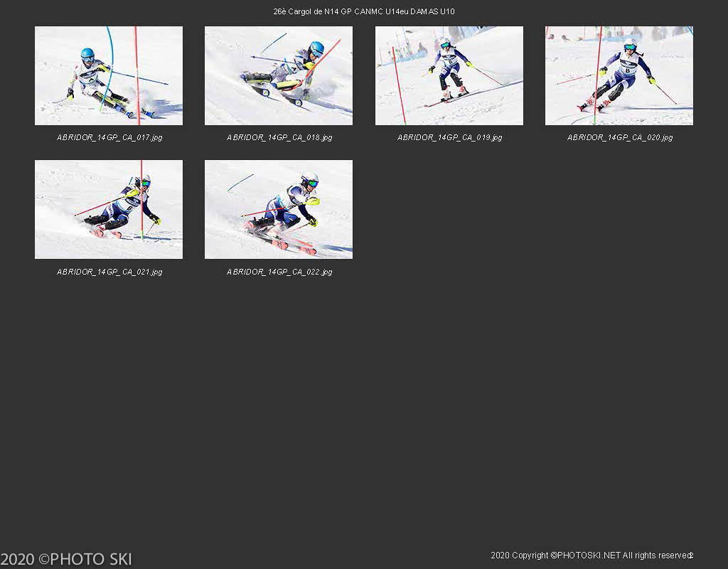
Task: Select the ABRIDOR_14GP_CA_019.jpg filename caption
Action: (x=449, y=137)
